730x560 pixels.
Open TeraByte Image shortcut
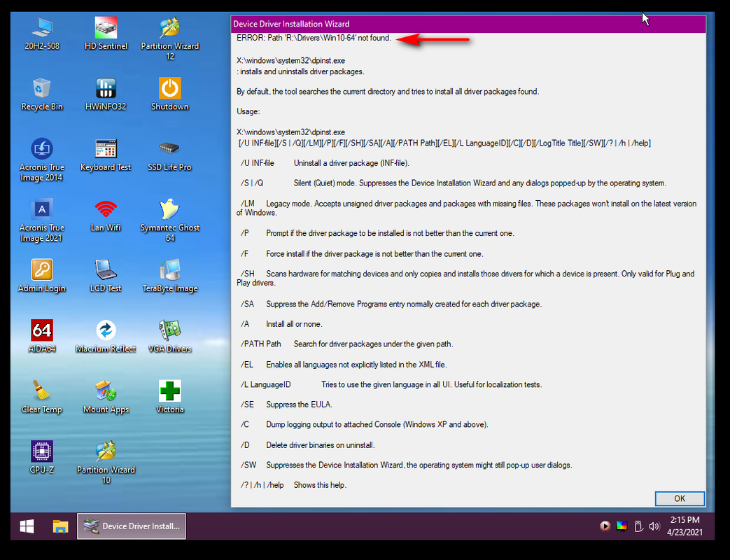170,276
